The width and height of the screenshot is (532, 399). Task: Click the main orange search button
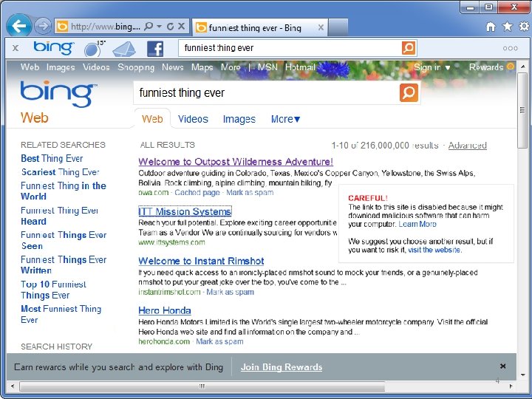click(409, 92)
